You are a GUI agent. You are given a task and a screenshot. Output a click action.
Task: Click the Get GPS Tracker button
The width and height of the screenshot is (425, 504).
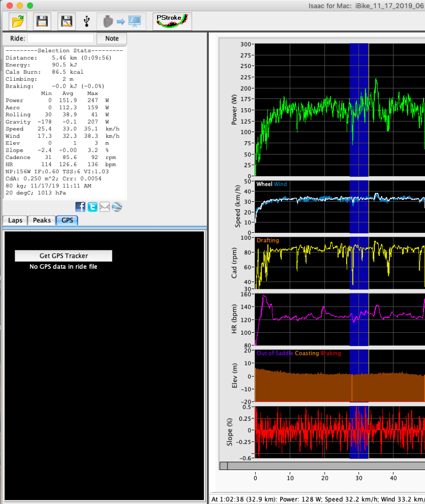click(64, 256)
